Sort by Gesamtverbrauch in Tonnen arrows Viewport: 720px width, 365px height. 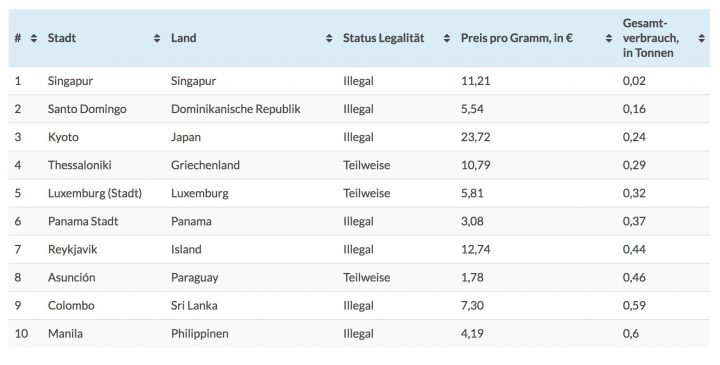[702, 38]
